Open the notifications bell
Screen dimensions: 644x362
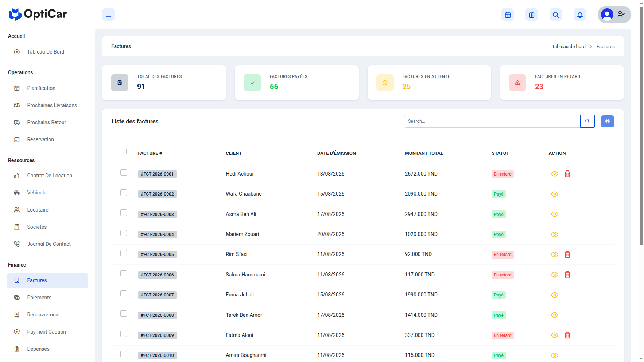[x=580, y=15]
